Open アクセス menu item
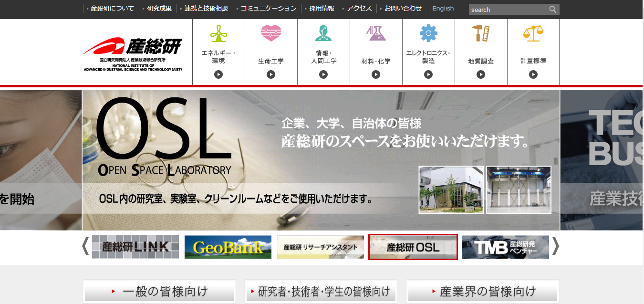The height and width of the screenshot is (304, 644). (359, 9)
